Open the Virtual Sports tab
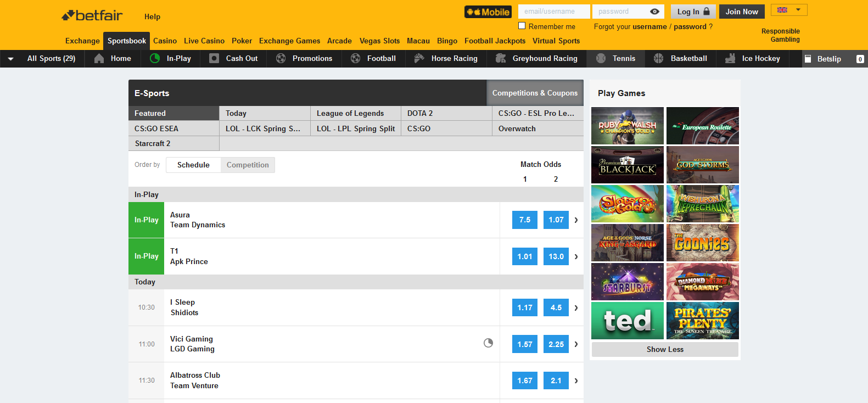This screenshot has width=868, height=403. point(556,41)
